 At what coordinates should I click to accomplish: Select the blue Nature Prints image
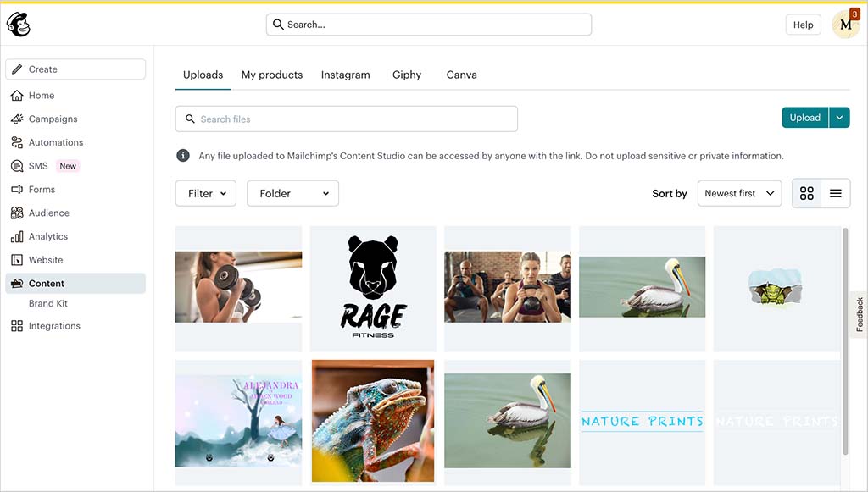coord(643,422)
